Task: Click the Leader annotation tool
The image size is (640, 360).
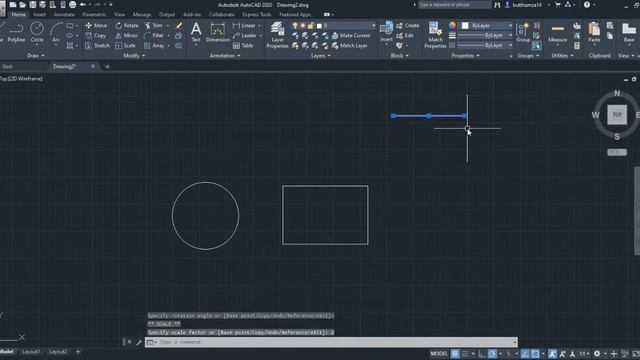Action: [x=245, y=36]
